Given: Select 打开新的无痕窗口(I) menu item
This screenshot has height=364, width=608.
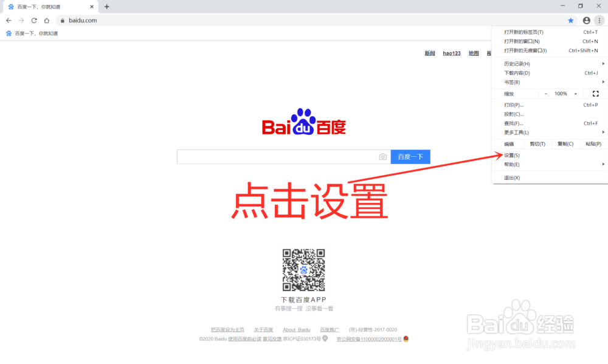Looking at the screenshot, I should point(550,51).
